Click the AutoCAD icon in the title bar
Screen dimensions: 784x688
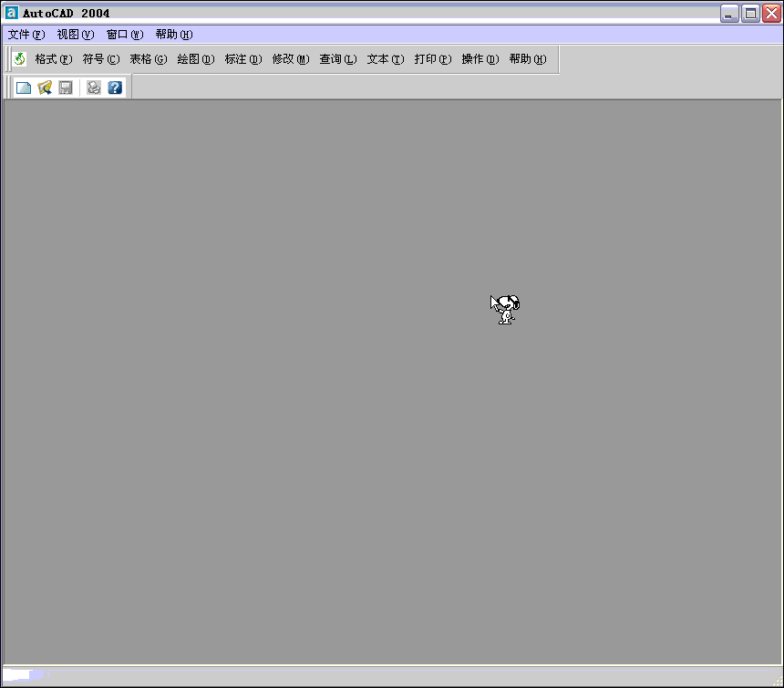click(11, 12)
